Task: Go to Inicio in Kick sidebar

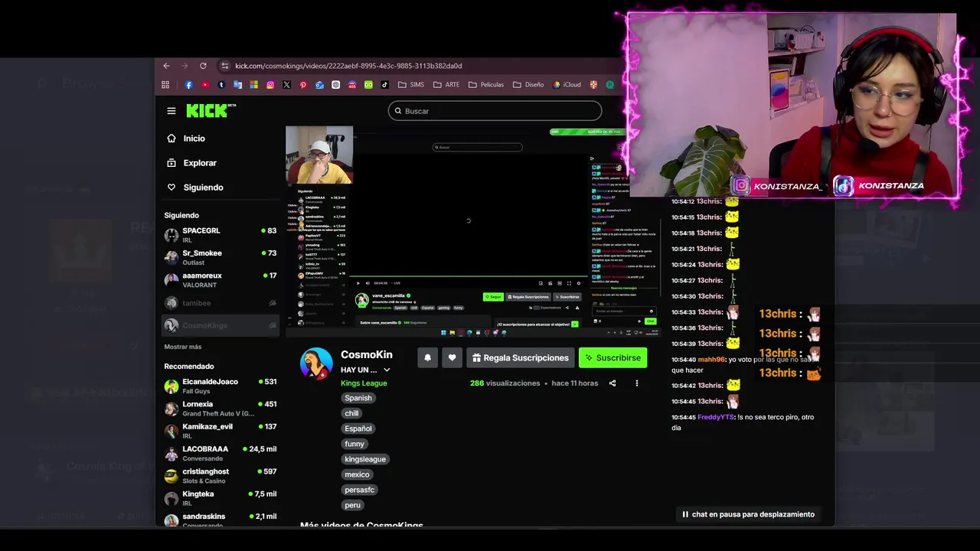Action: click(x=186, y=139)
